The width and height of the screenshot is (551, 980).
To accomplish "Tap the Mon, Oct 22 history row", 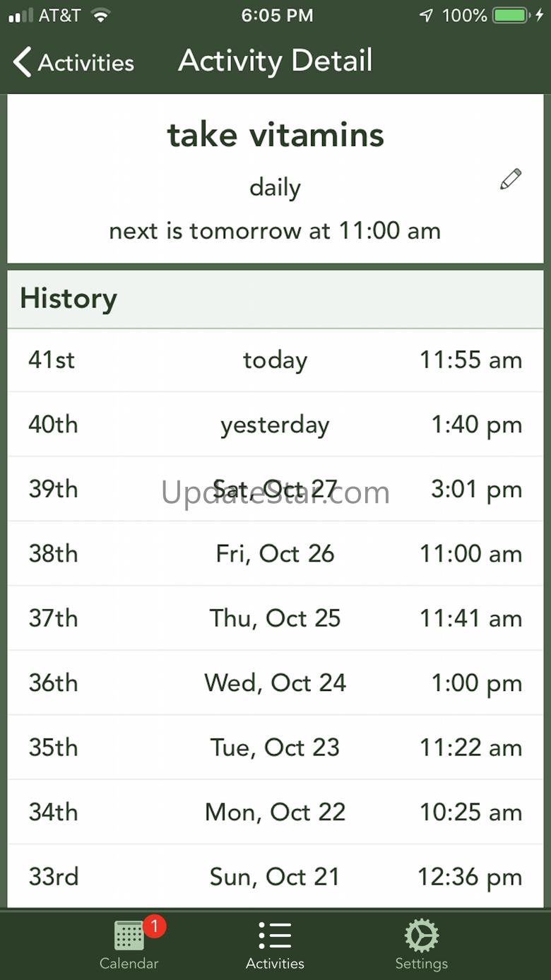I will click(275, 813).
